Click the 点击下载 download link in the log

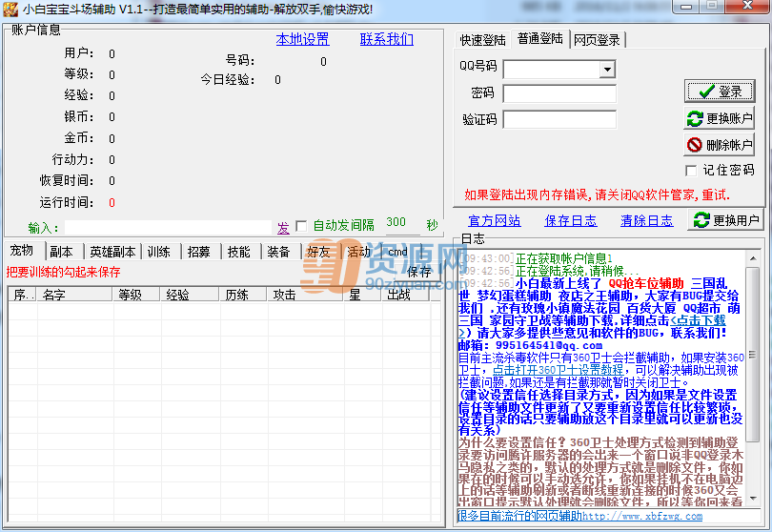(698, 320)
